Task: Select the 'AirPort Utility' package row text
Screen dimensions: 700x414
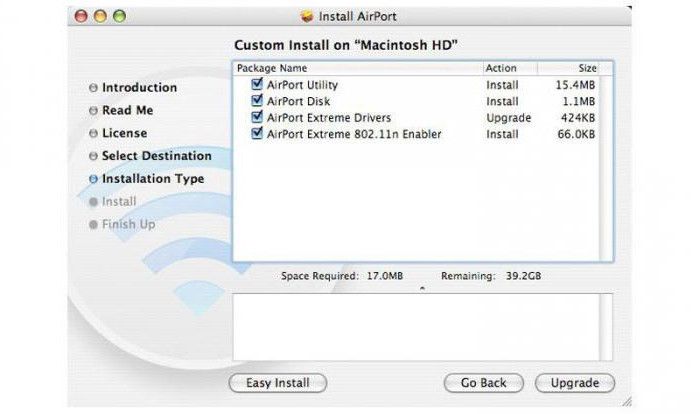Action: pos(302,85)
